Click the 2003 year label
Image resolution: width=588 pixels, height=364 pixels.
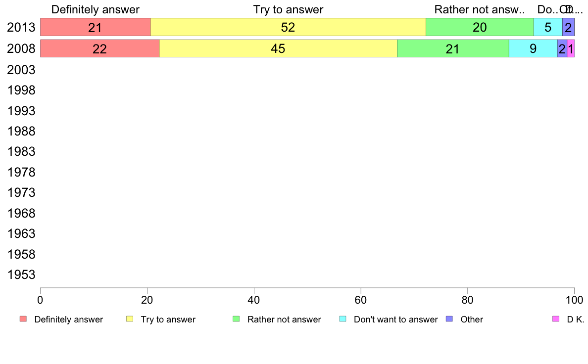pos(21,70)
